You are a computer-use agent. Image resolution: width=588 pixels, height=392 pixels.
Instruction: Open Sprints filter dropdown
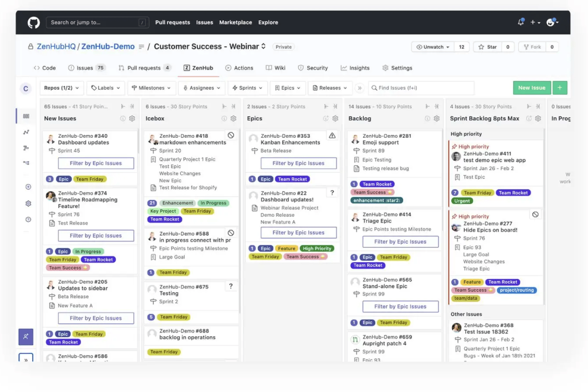tap(247, 88)
